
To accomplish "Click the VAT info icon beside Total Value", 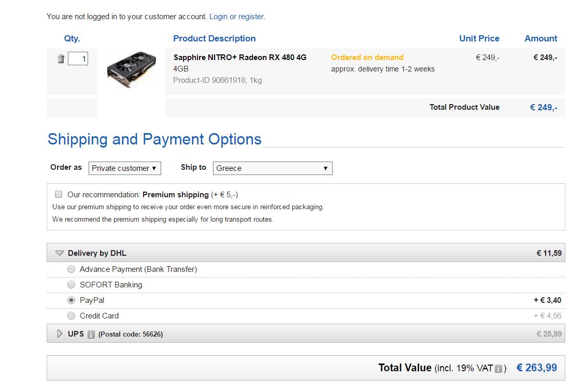I will (498, 369).
